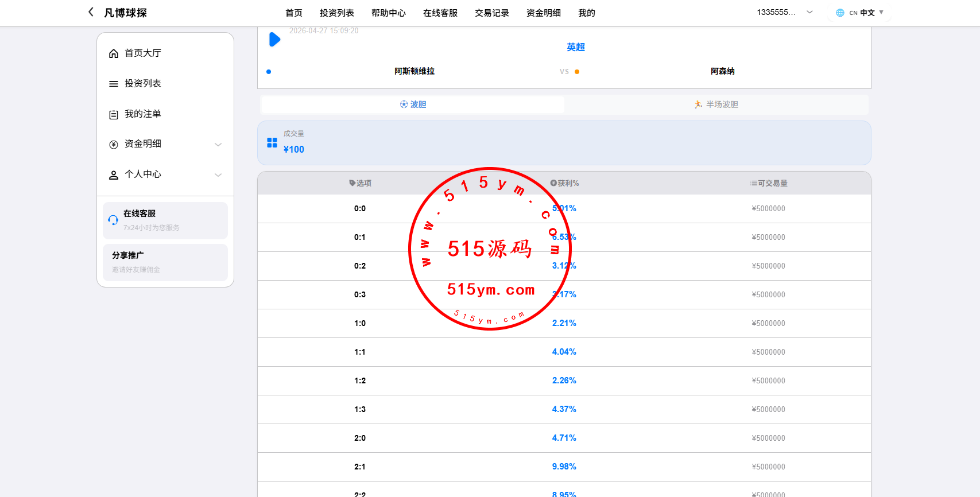Viewport: 980px width, 497px height.
Task: Open 帮助中心 in top navigation
Action: (388, 13)
